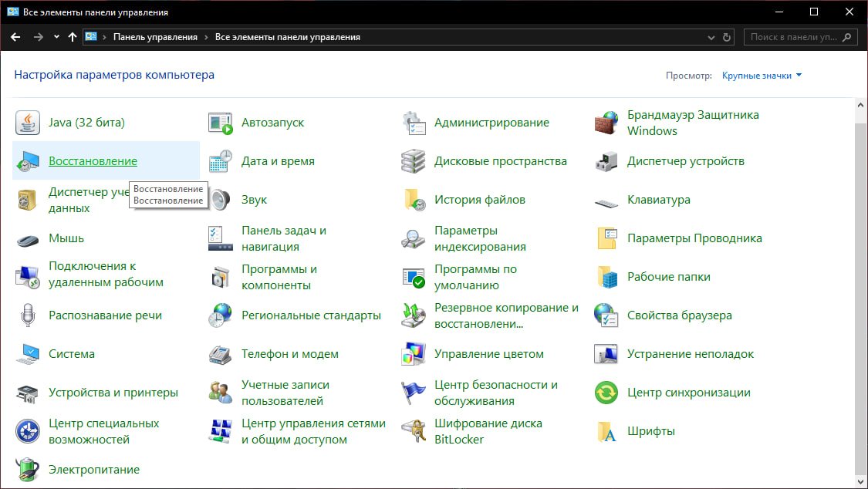The width and height of the screenshot is (868, 489).
Task: Expand the chevron after Панель управления breadcrumb
Action: coord(207,37)
